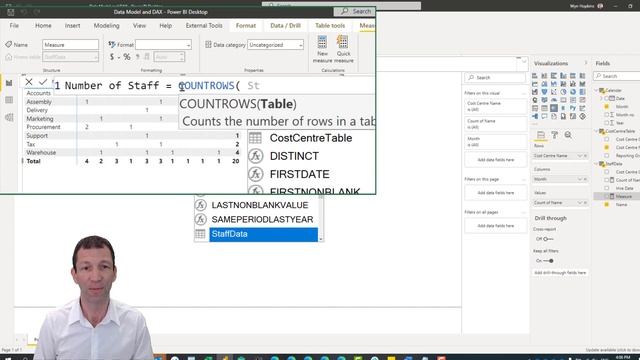Increase decimal places with spinner
The width and height of the screenshot is (640, 360).
point(182,55)
